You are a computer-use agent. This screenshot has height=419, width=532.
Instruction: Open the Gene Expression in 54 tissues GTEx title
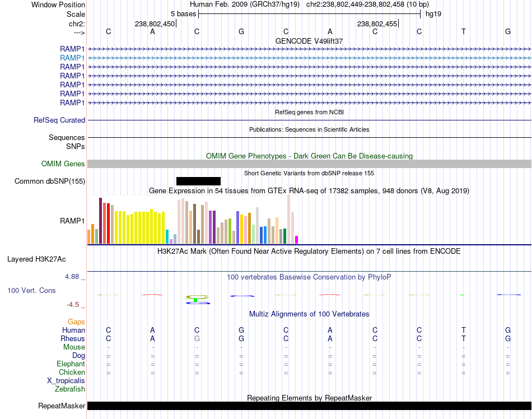point(309,190)
